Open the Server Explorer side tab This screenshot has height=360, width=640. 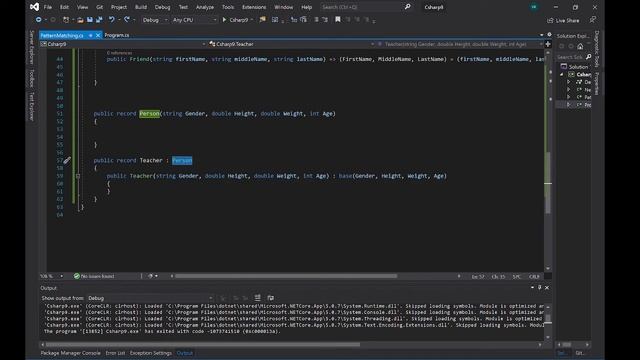click(32, 47)
